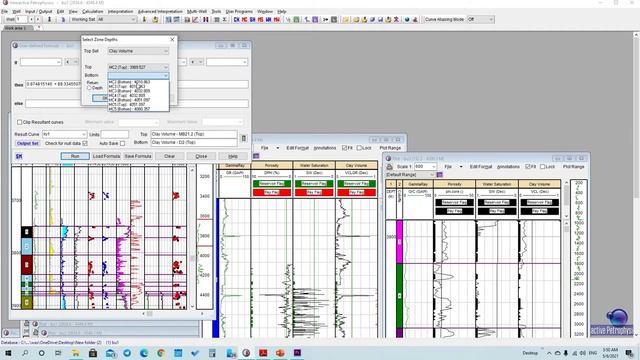Click the red MS toolbar icon

pyautogui.click(x=260, y=19)
